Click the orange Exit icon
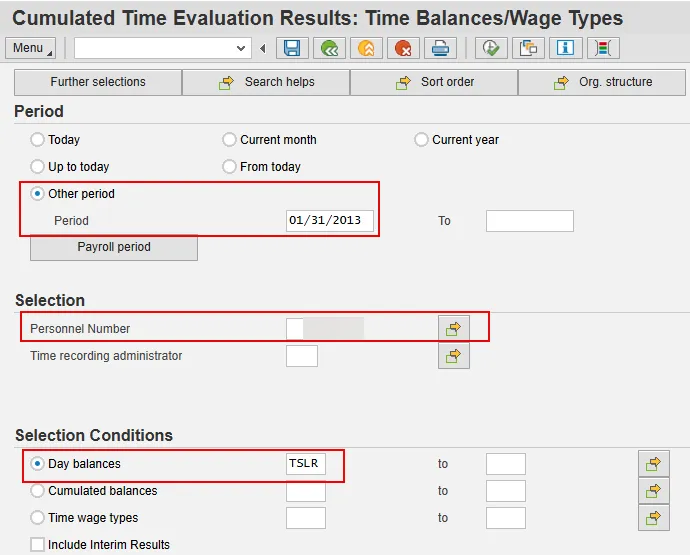This screenshot has width=690, height=555. tap(366, 48)
